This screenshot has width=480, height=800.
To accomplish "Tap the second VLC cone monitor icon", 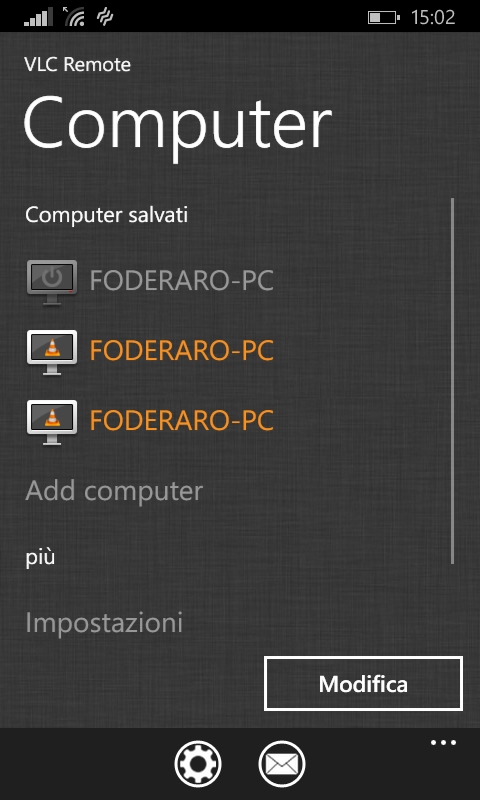I will (52, 422).
